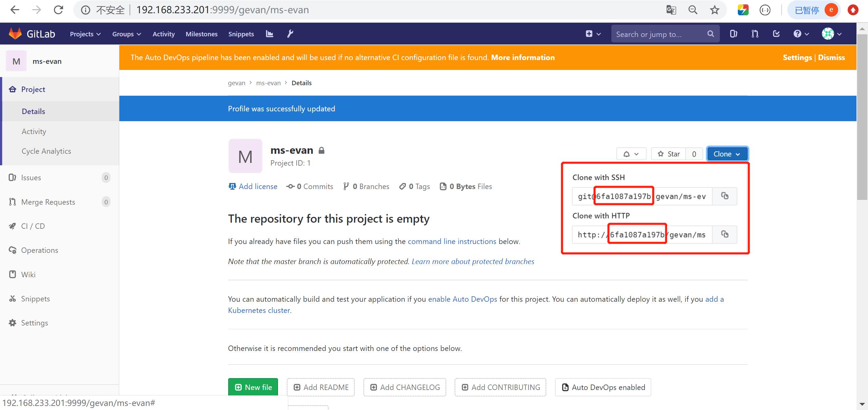Open the admin area wrench icon

click(x=290, y=34)
